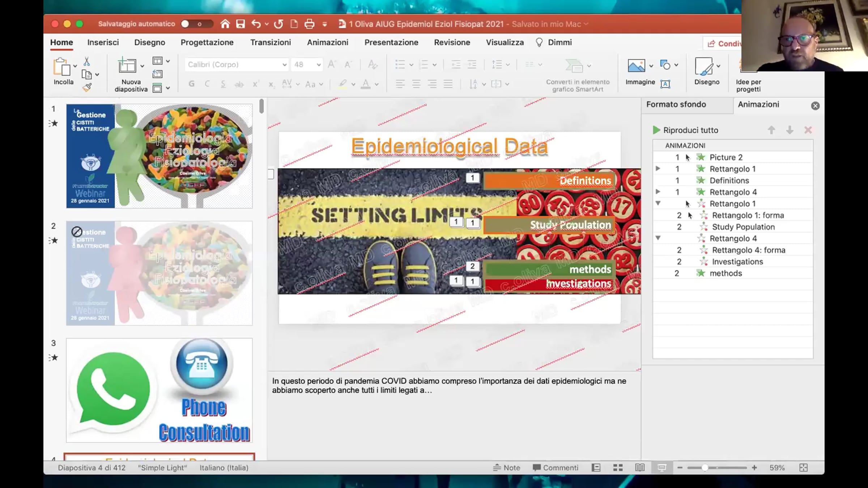The image size is (868, 488).
Task: Click the remove animation X icon
Action: (808, 130)
